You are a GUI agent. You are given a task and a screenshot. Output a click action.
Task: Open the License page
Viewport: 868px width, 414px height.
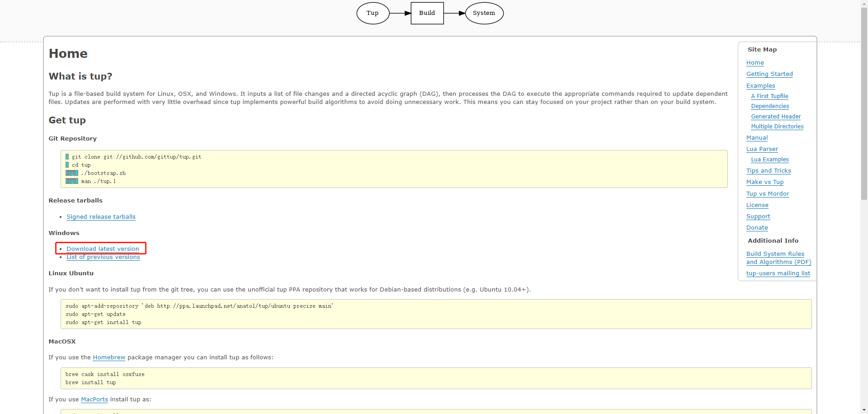(x=757, y=205)
